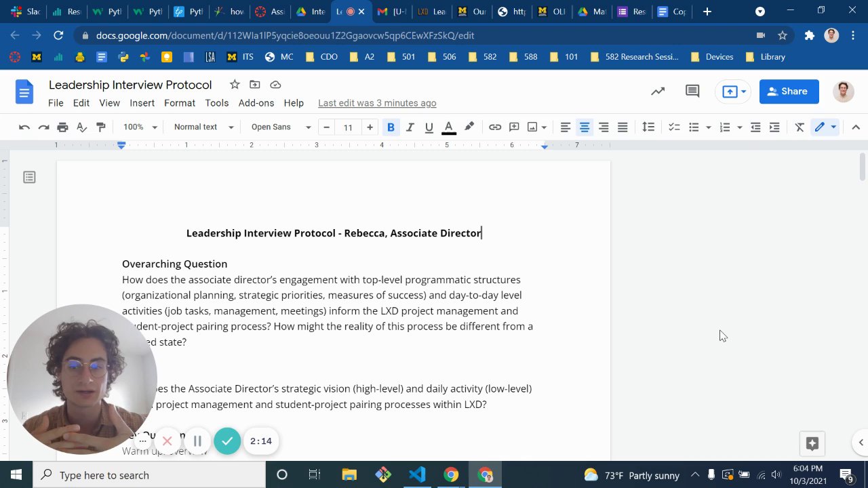Viewport: 868px width, 488px height.
Task: Open the 100% zoom dropdown
Action: click(x=140, y=127)
